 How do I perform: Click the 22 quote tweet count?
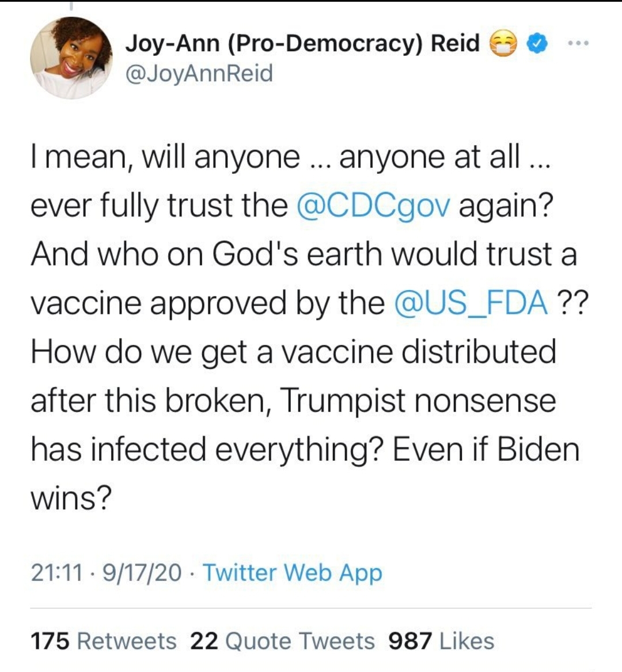click(204, 641)
